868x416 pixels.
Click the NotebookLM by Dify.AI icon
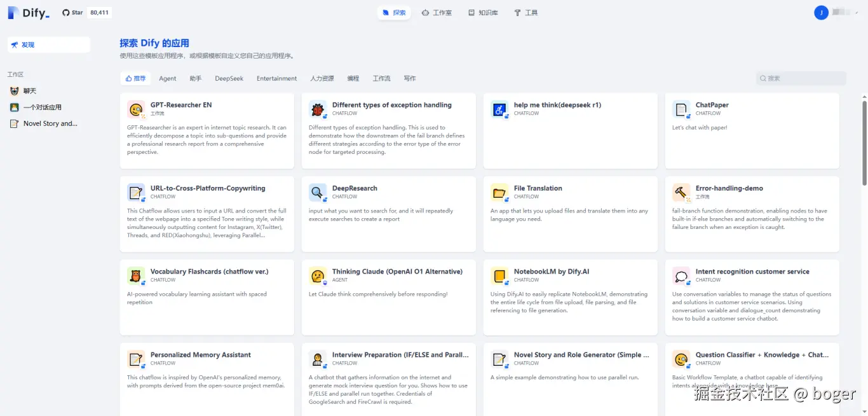point(499,276)
